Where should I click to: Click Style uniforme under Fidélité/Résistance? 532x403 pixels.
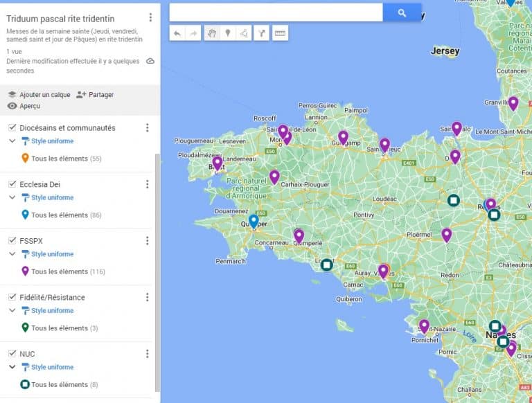[48, 310]
